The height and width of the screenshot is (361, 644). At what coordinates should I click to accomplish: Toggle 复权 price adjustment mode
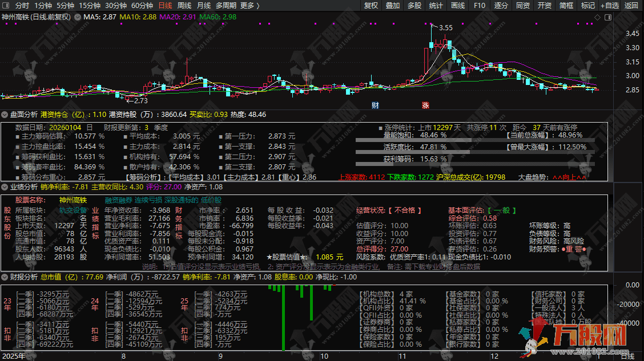[x=371, y=6]
